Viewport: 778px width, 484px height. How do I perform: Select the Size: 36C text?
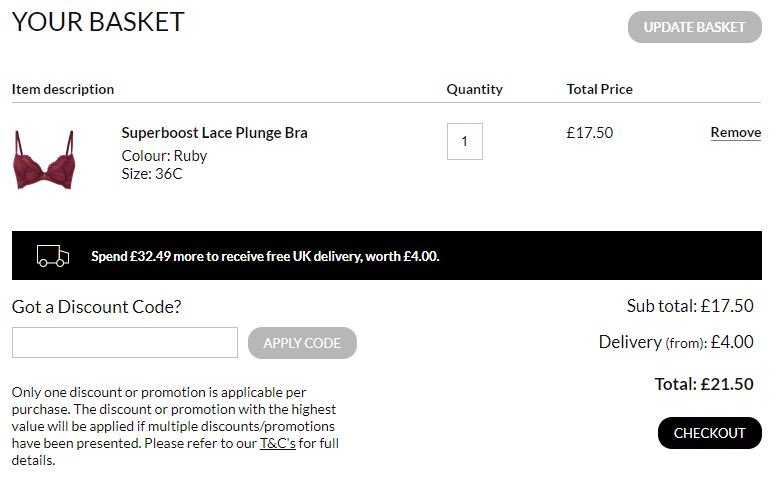coord(152,174)
